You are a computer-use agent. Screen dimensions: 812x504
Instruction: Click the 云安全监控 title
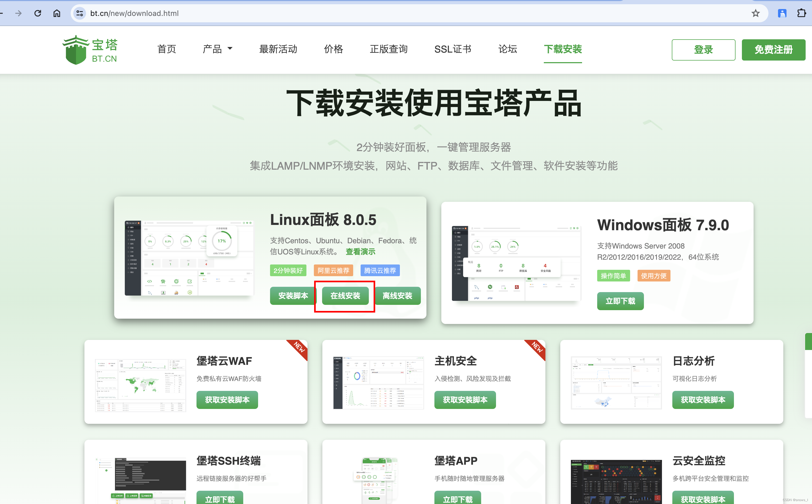pos(699,461)
